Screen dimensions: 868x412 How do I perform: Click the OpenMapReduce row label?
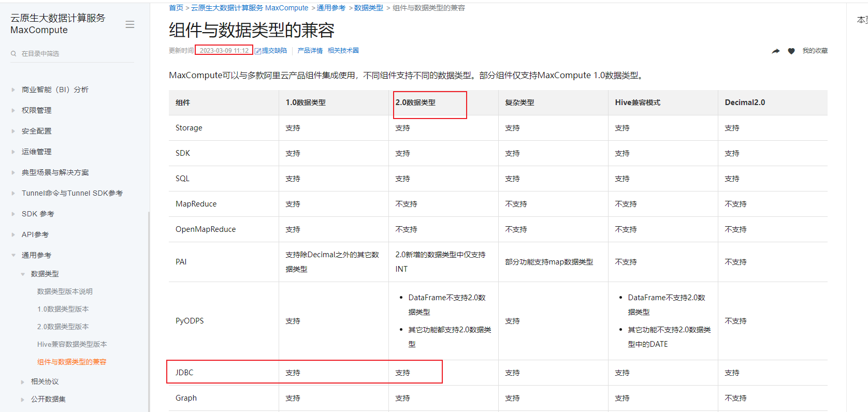coord(206,229)
